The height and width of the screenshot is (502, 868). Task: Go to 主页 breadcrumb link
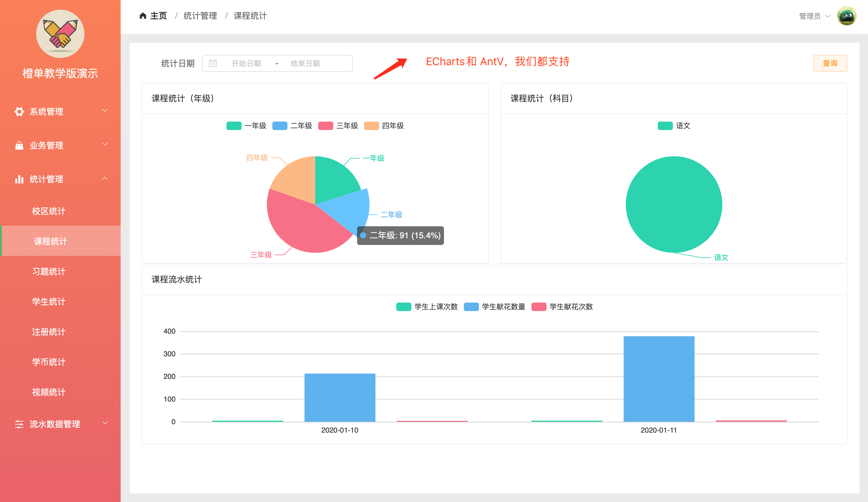158,16
